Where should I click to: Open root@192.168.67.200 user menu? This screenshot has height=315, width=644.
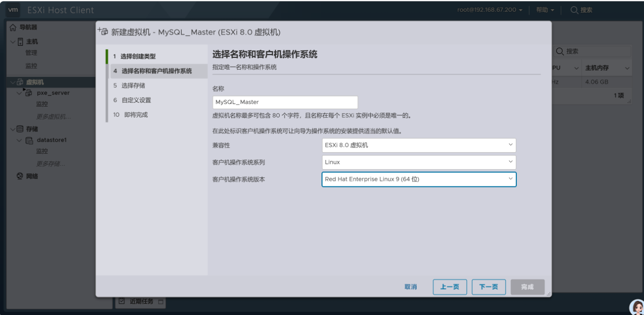[x=490, y=10]
